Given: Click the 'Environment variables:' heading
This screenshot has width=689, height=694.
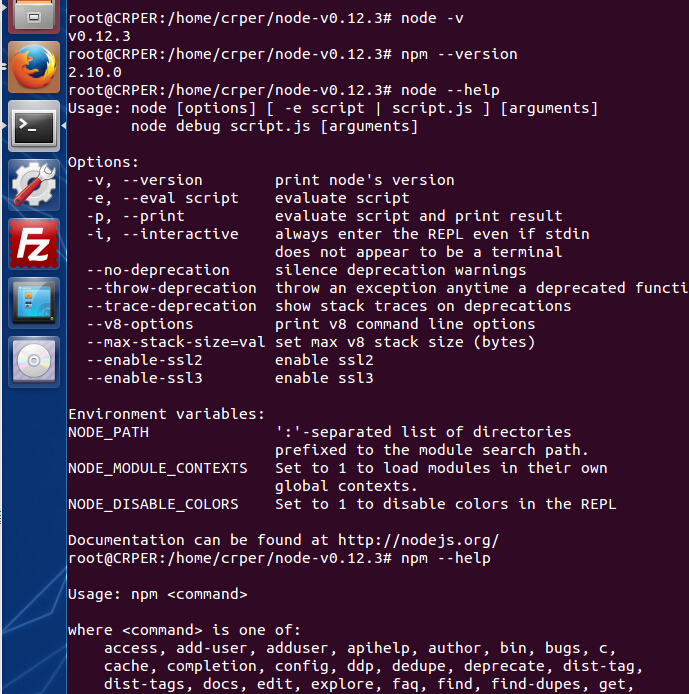Looking at the screenshot, I should click(x=166, y=414).
